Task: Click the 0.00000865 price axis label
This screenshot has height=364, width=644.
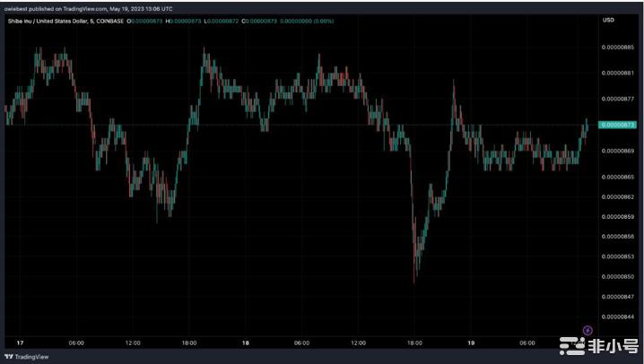Action: [617, 178]
